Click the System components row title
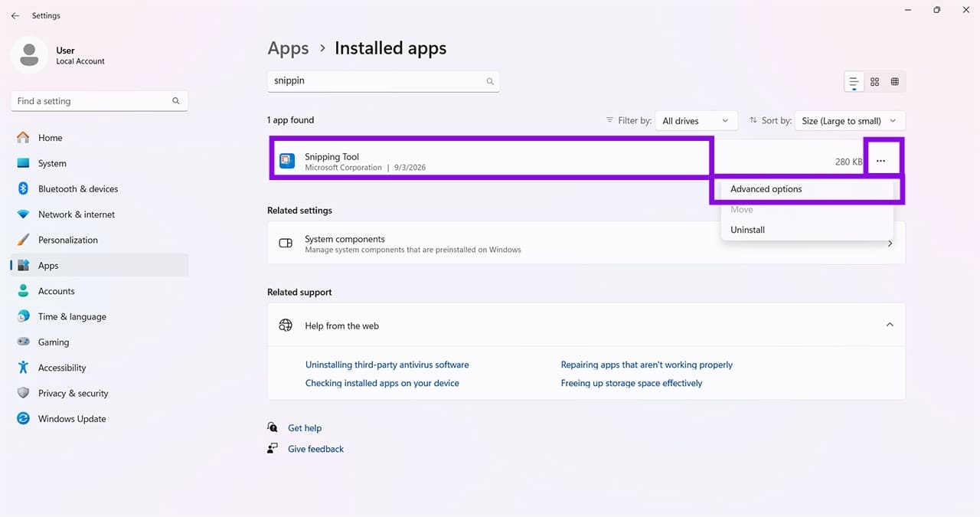980x517 pixels. coord(345,239)
